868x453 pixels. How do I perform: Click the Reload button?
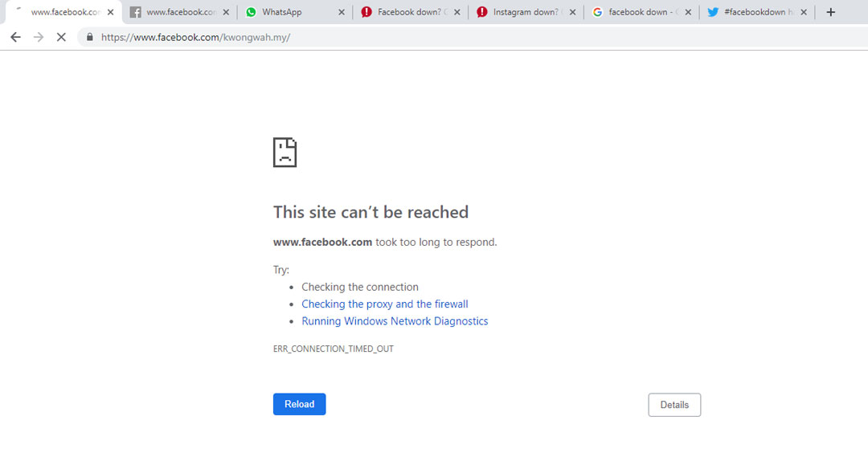pos(300,404)
